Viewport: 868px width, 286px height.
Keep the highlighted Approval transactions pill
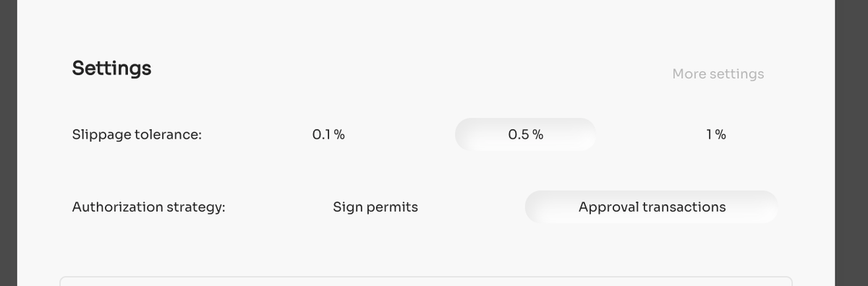(652, 207)
